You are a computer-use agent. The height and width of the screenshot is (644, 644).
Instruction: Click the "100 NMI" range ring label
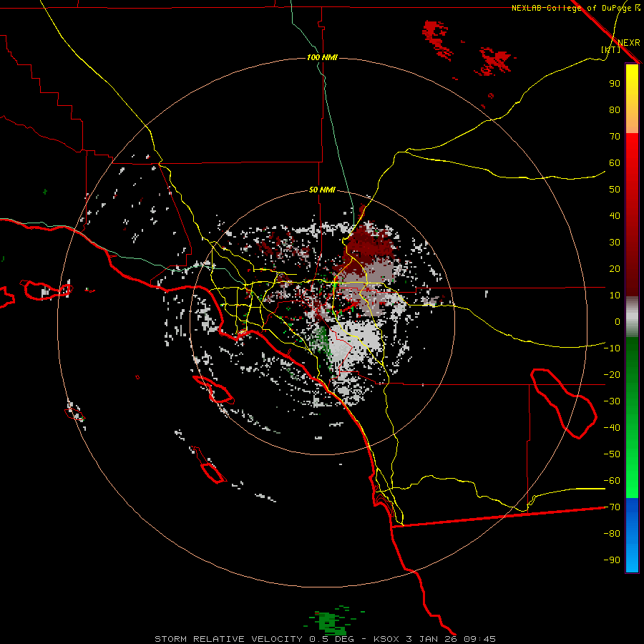click(323, 57)
